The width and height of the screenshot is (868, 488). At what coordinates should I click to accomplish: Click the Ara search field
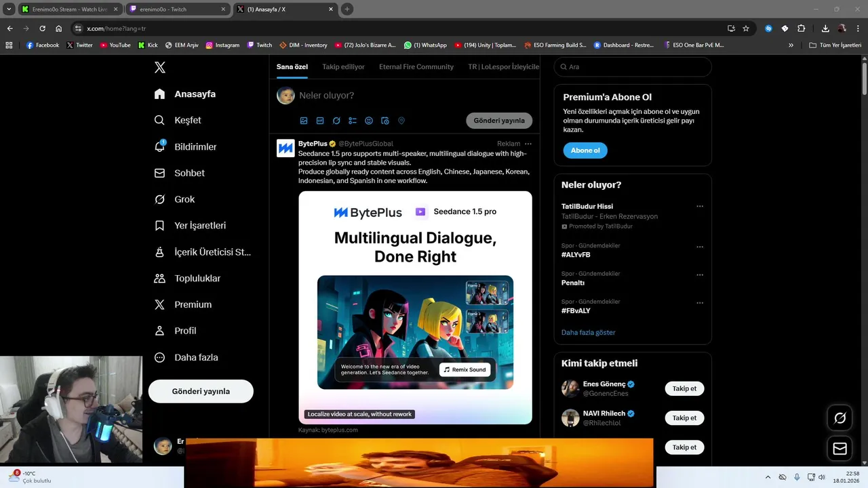click(633, 66)
